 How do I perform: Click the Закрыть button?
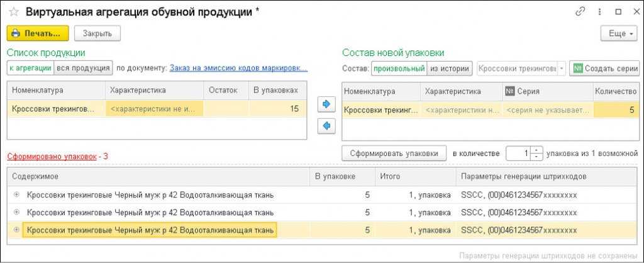pos(97,33)
